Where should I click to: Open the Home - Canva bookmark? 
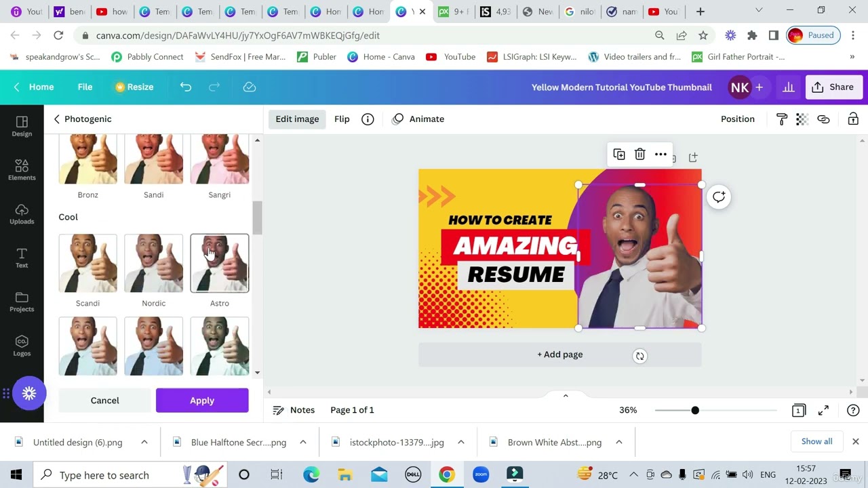381,57
